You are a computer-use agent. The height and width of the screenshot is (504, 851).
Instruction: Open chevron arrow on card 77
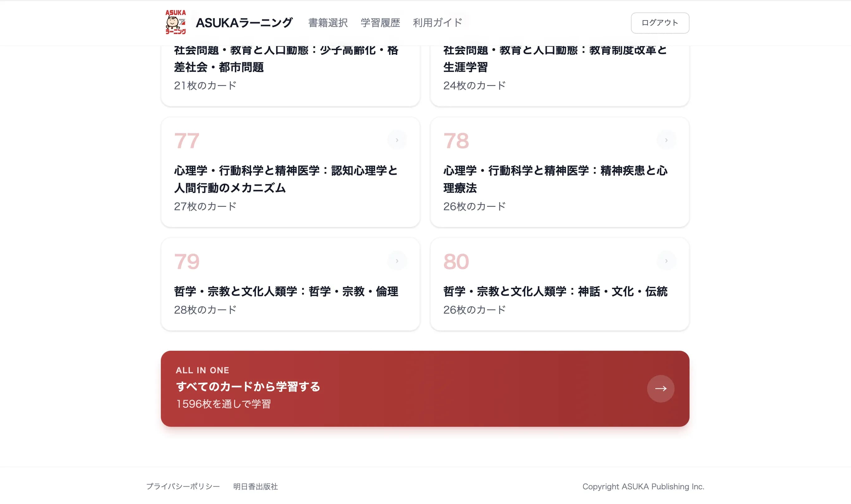pos(397,140)
